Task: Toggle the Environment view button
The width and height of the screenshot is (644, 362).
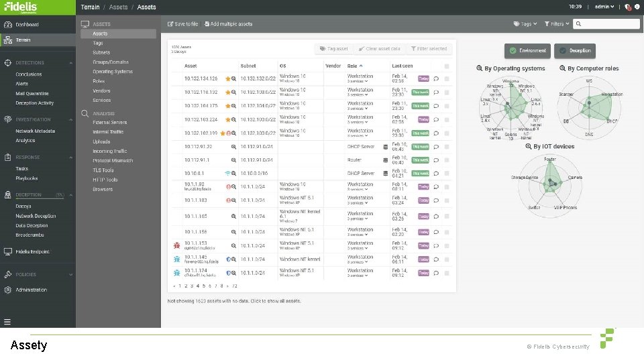Action: point(527,50)
